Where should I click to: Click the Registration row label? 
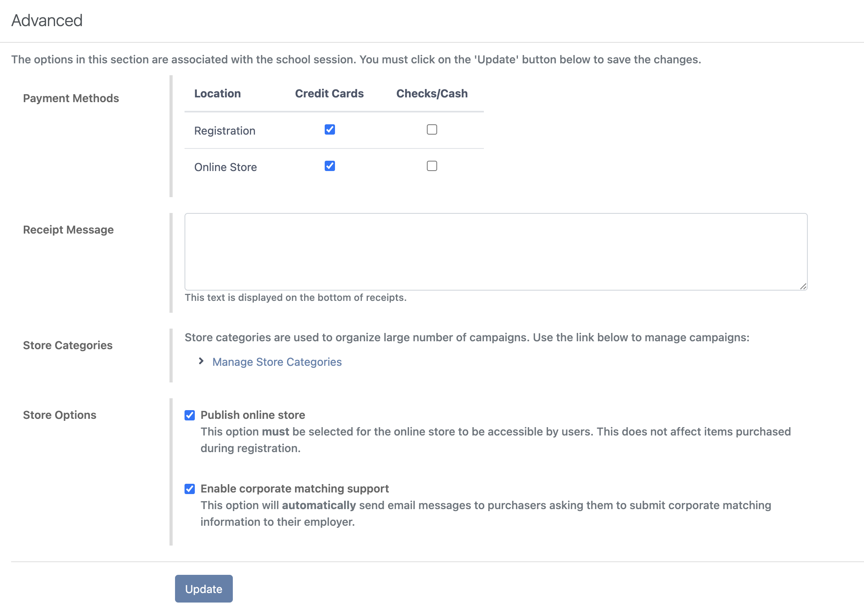pyautogui.click(x=225, y=131)
